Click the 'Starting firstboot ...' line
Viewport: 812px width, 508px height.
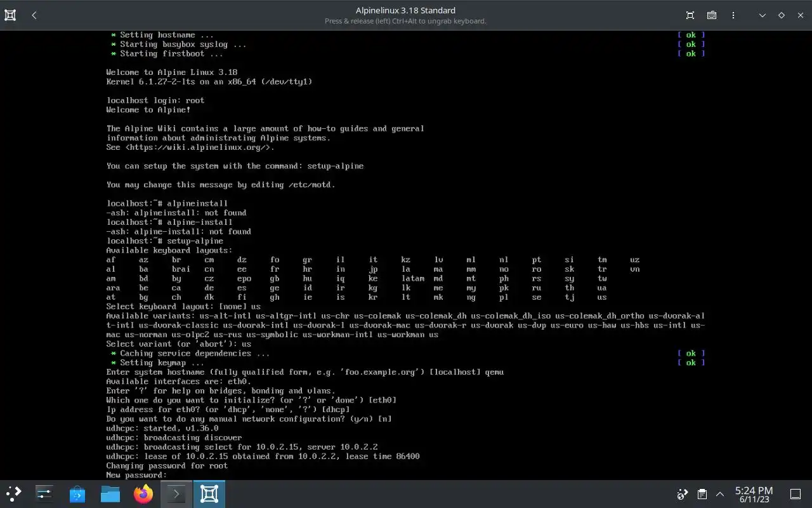point(167,53)
